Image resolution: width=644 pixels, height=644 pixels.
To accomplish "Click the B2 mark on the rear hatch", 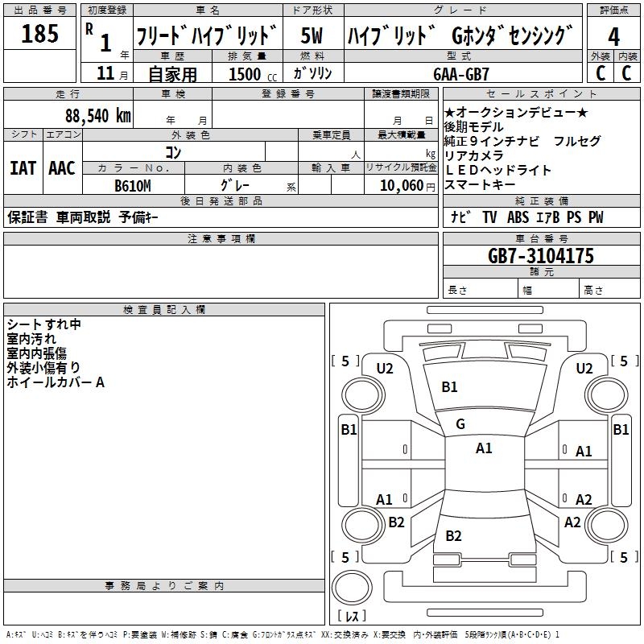I will tap(453, 536).
